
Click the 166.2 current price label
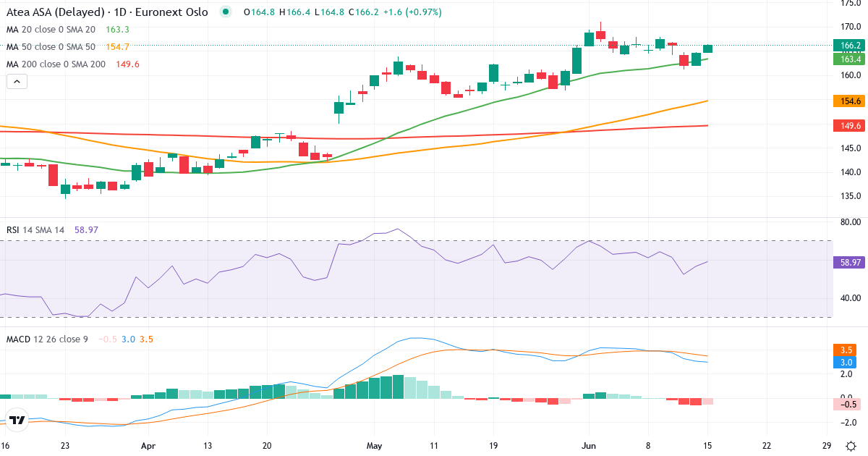850,46
